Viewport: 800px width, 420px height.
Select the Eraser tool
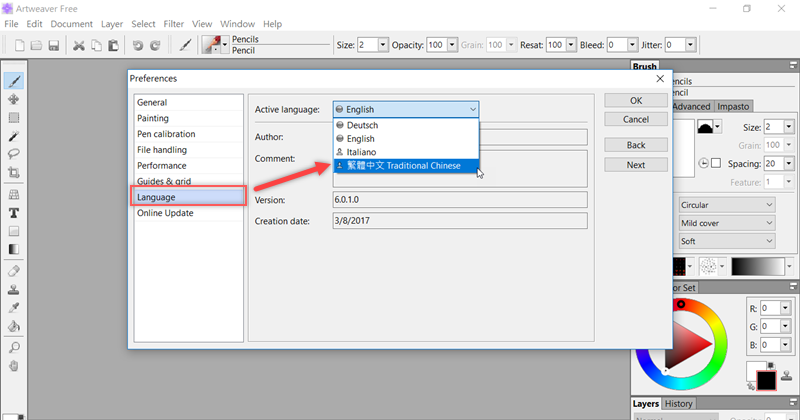(14, 270)
